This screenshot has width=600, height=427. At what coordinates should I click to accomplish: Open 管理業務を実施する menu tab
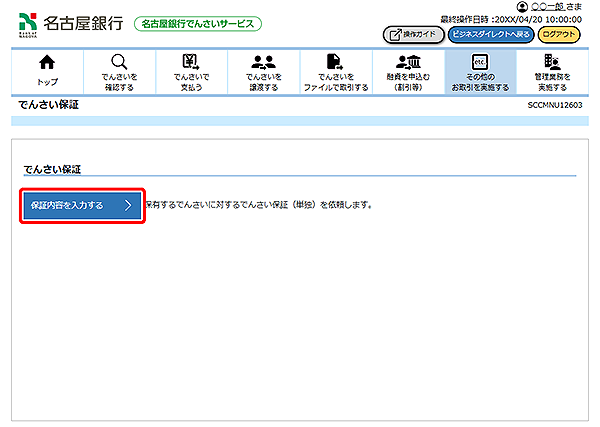click(551, 72)
